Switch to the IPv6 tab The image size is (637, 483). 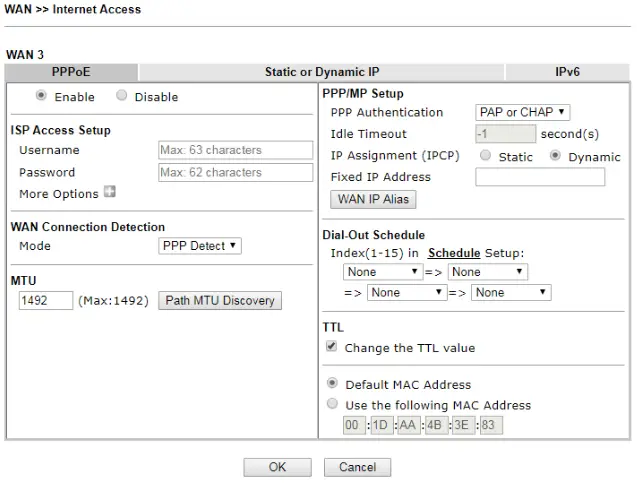(568, 72)
